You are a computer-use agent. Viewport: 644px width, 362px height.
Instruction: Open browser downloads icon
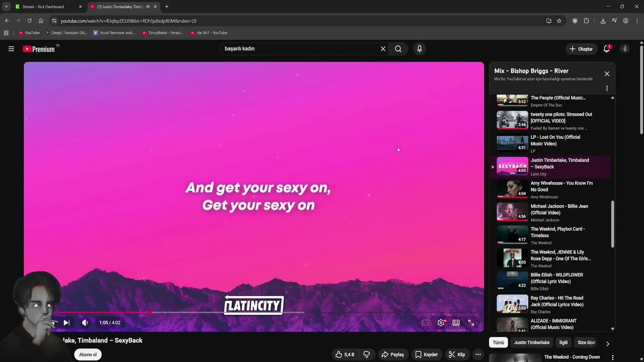pos(603,21)
